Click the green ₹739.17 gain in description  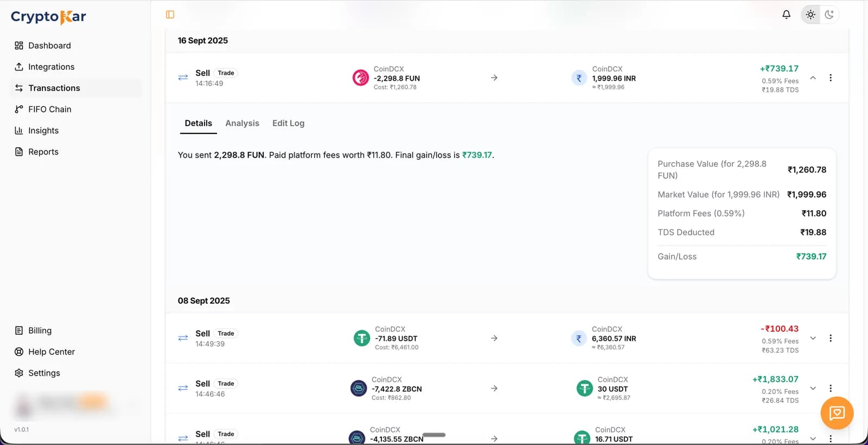(477, 155)
